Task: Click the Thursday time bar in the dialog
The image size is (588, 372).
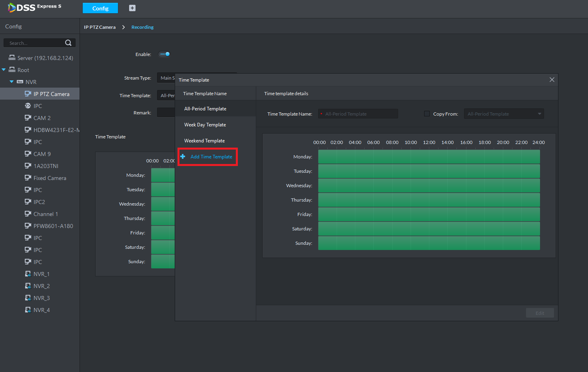Action: pyautogui.click(x=429, y=200)
